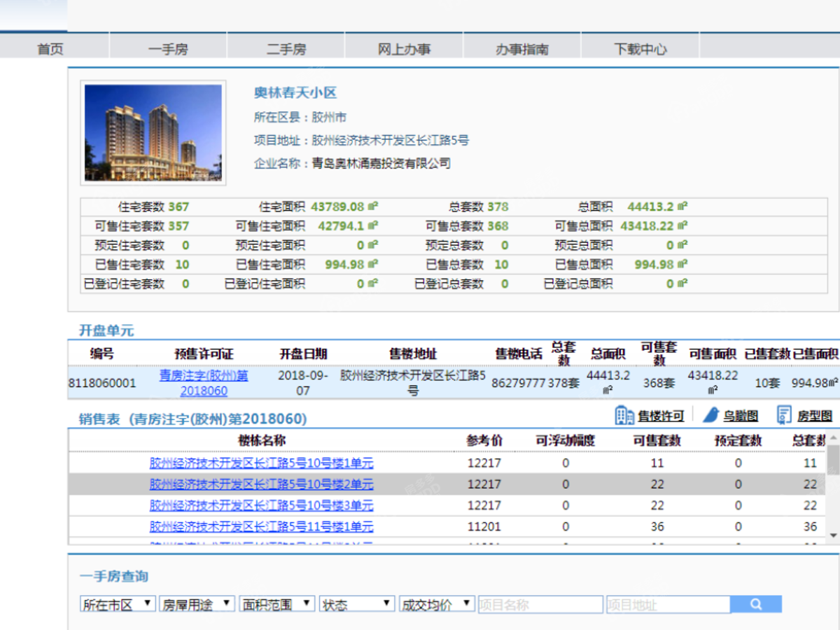Click the 企业名称 青岛奥林涌嘉投资有限公司 text
Image resolution: width=840 pixels, height=630 pixels.
[x=381, y=163]
